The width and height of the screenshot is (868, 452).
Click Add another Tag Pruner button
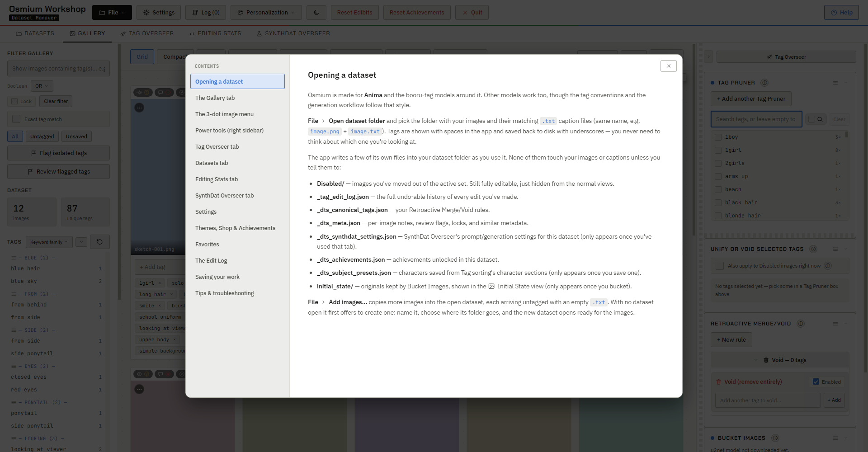pos(751,99)
